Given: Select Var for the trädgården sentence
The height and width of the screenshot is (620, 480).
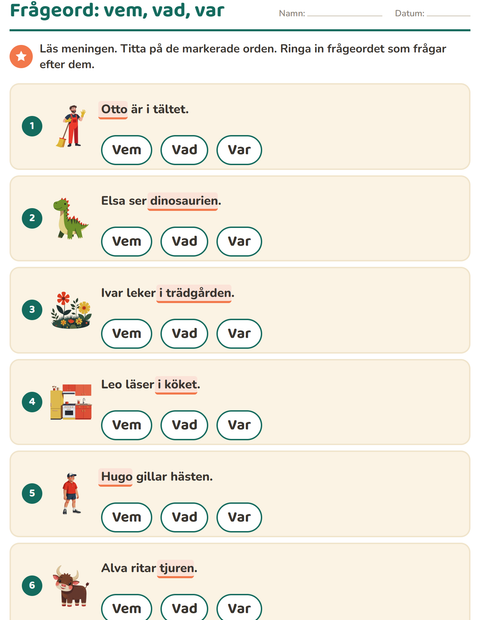Looking at the screenshot, I should point(239,333).
